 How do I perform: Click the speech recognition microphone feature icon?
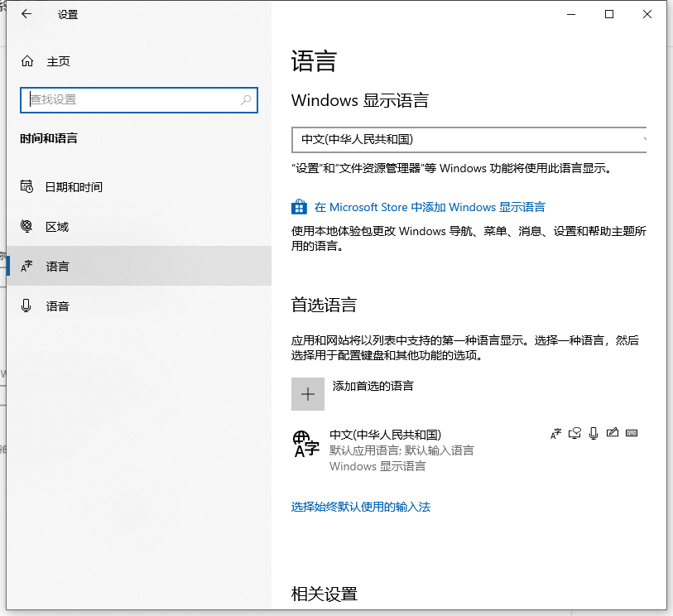594,433
